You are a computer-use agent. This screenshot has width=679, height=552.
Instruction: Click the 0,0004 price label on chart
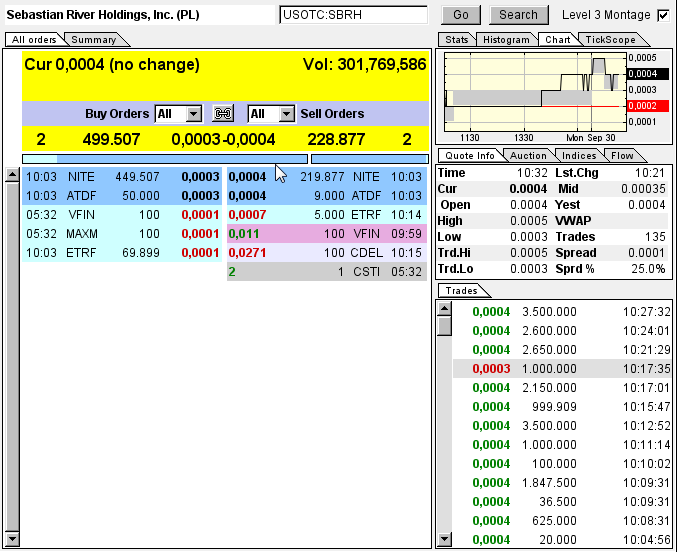coord(648,74)
